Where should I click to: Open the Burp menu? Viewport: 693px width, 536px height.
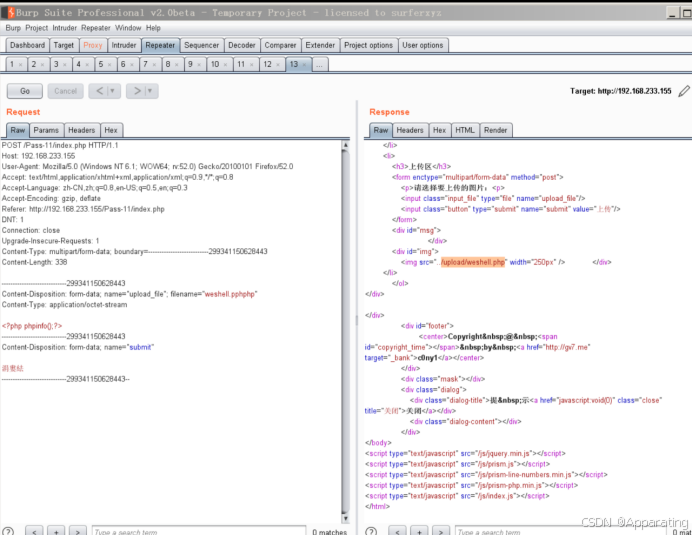(13, 28)
